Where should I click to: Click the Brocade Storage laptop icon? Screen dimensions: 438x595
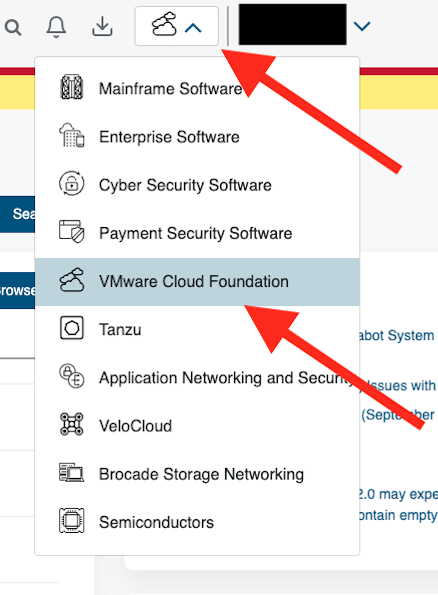72,472
